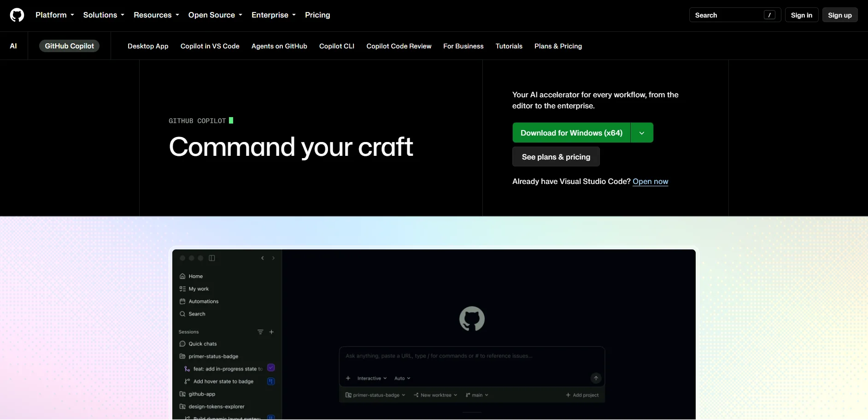Open the Interactive mode dropdown
The width and height of the screenshot is (868, 420).
[372, 379]
